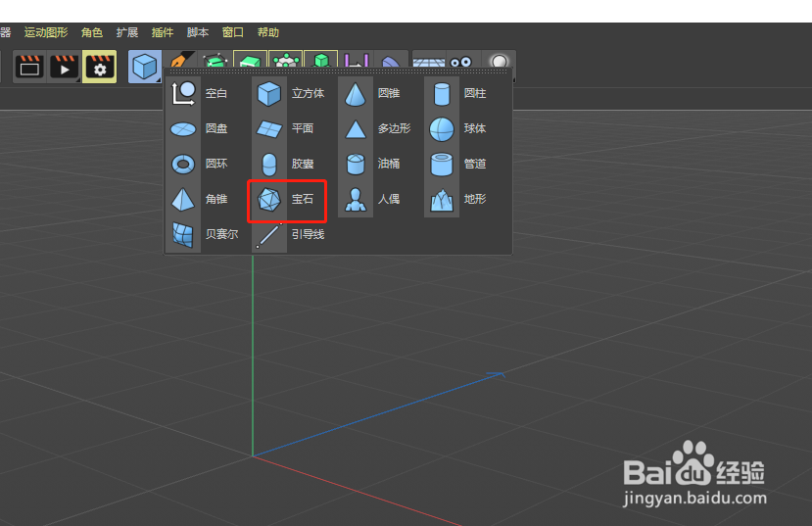This screenshot has width=812, height=526.
Task: Select the spline pen tool icon
Action: 181,59
